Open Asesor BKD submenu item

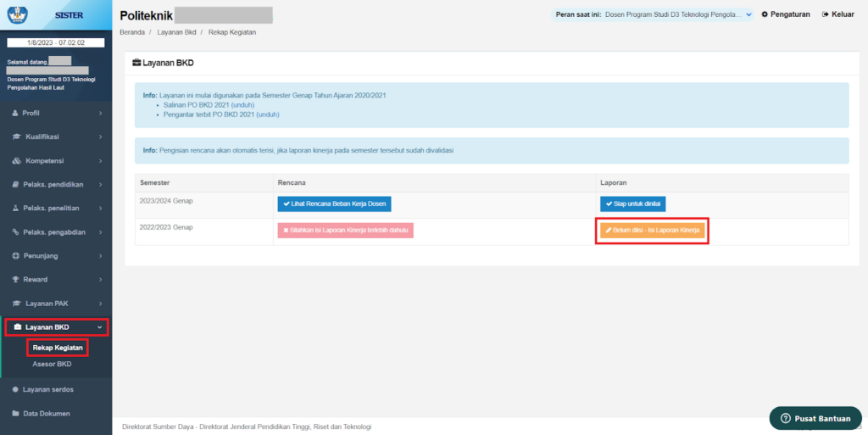pyautogui.click(x=52, y=364)
